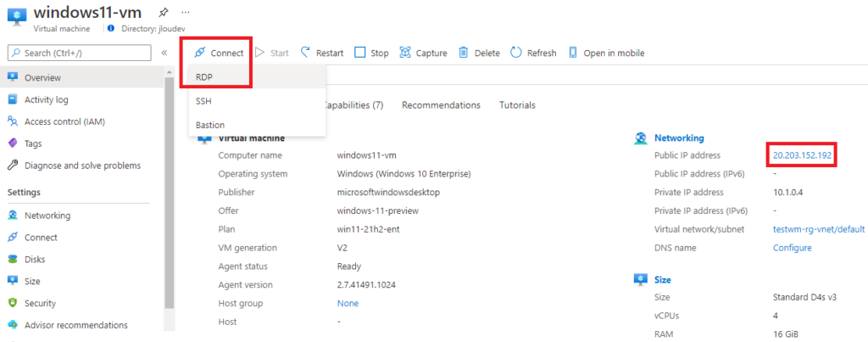
Task: Click size value Standard D4s v3
Action: coord(804,297)
